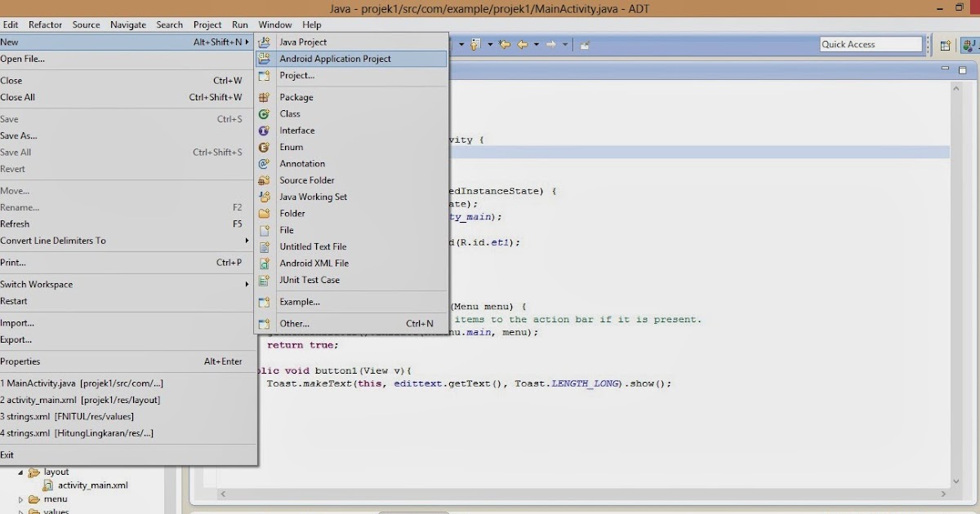Open the Next Annotation dropdown arrow
This screenshot has height=514, width=980.
pyautogui.click(x=490, y=44)
